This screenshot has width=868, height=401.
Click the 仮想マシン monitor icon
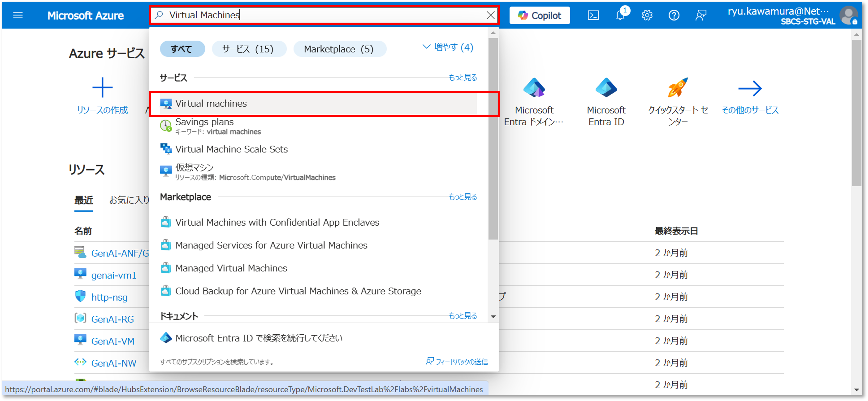point(166,171)
